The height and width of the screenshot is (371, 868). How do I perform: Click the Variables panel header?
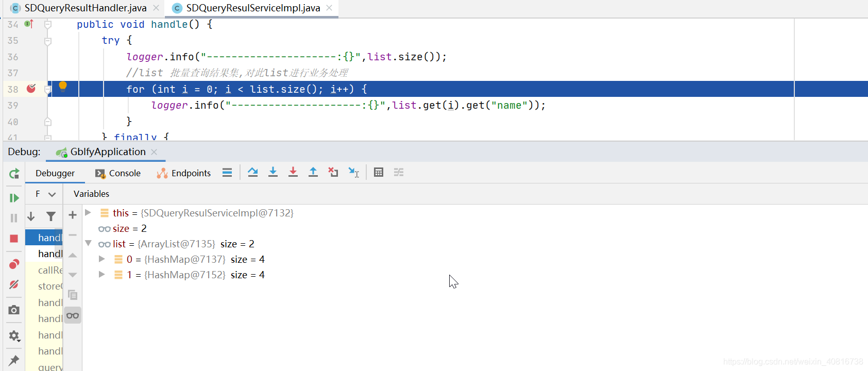pyautogui.click(x=91, y=194)
